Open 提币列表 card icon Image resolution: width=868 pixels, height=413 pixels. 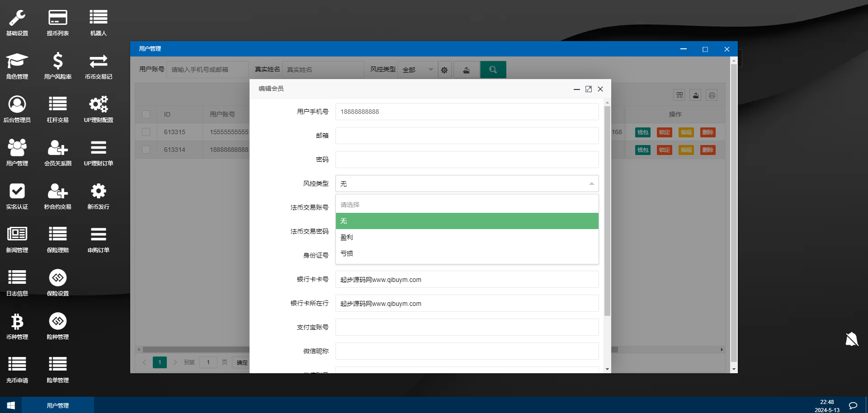pyautogui.click(x=58, y=18)
